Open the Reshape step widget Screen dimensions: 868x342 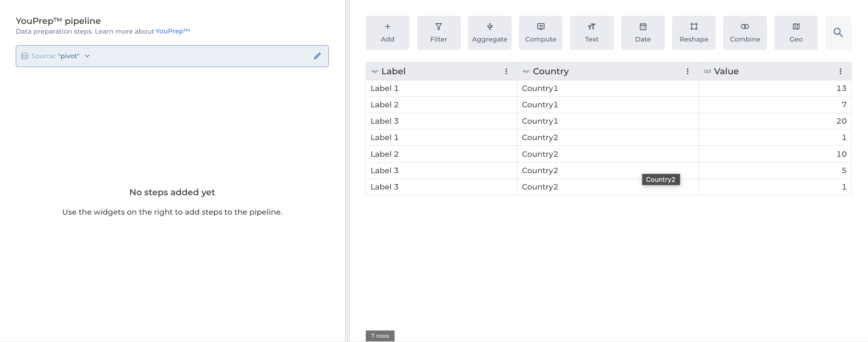(694, 33)
